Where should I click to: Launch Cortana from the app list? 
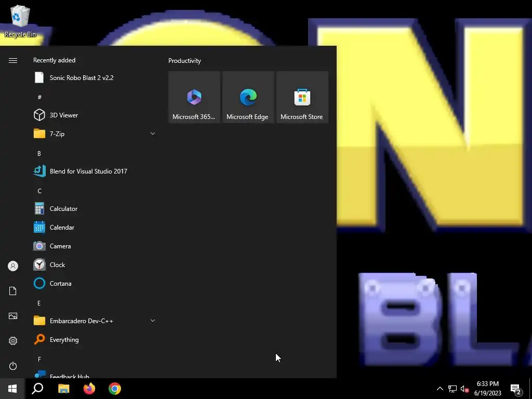tap(95, 283)
